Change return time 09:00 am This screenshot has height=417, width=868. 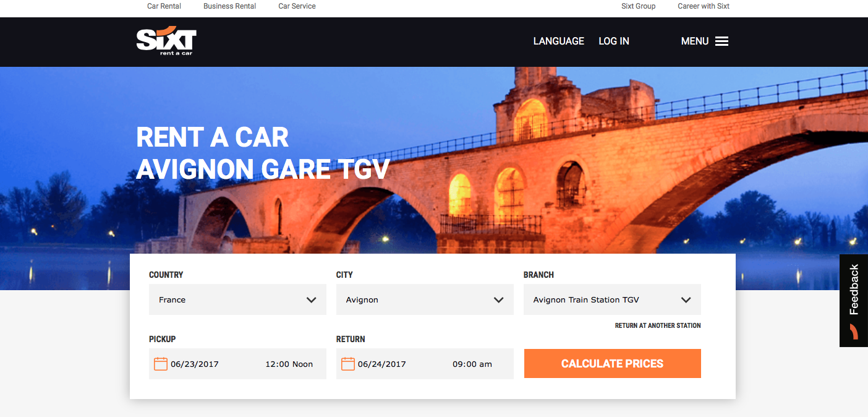pyautogui.click(x=472, y=364)
